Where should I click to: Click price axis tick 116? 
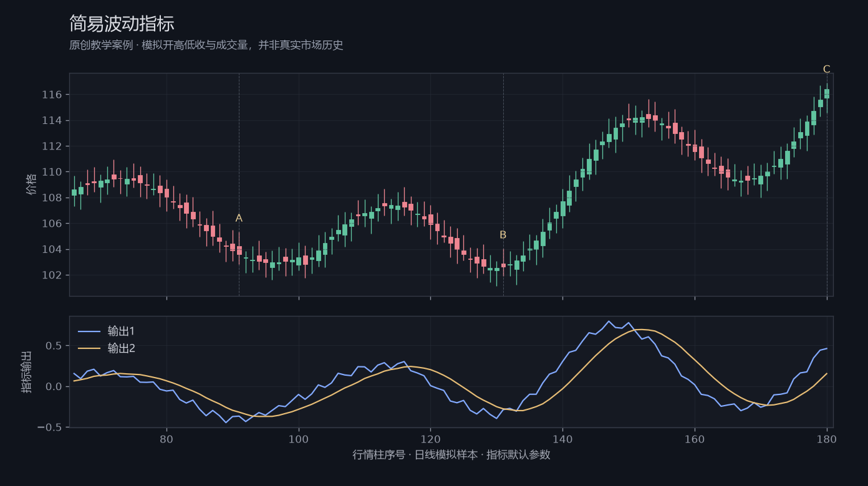[x=52, y=95]
